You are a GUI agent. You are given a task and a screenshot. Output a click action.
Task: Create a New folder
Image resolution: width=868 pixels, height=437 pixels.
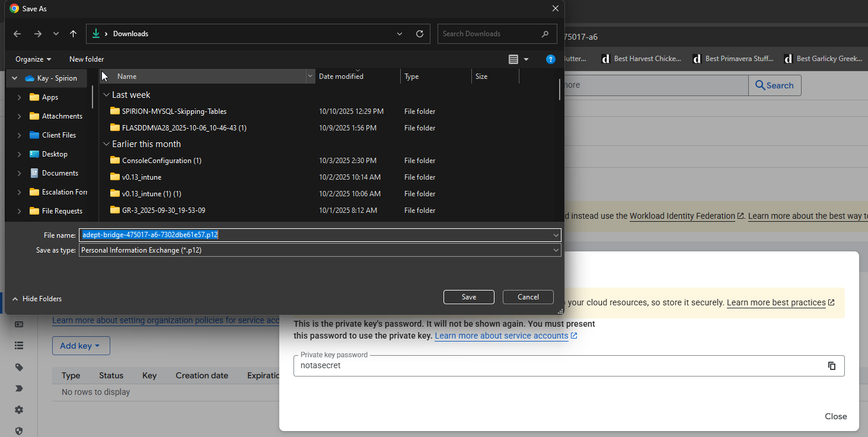(87, 59)
